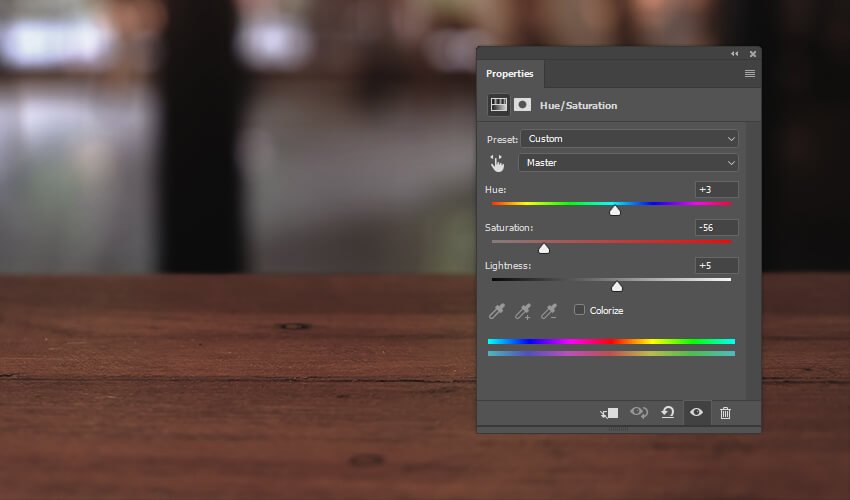Select the add to sample eyedropper
850x500 pixels.
pos(523,311)
